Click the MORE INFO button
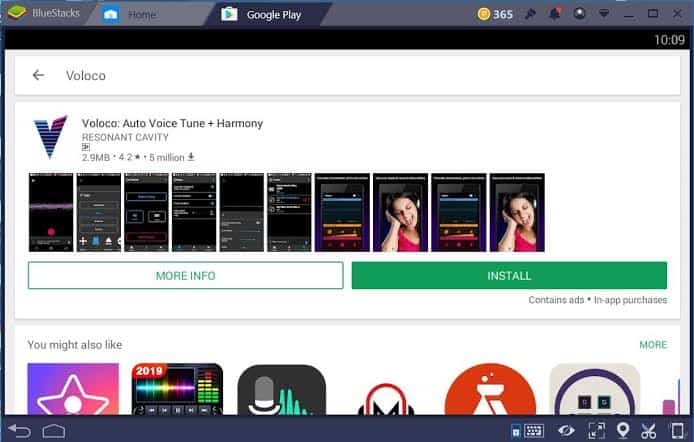This screenshot has width=694, height=442. point(185,276)
